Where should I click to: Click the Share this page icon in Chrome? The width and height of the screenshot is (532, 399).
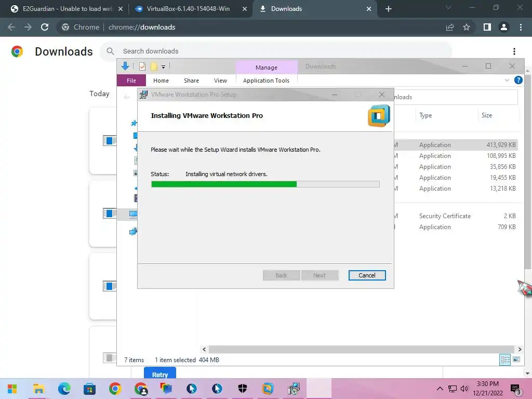click(x=450, y=27)
